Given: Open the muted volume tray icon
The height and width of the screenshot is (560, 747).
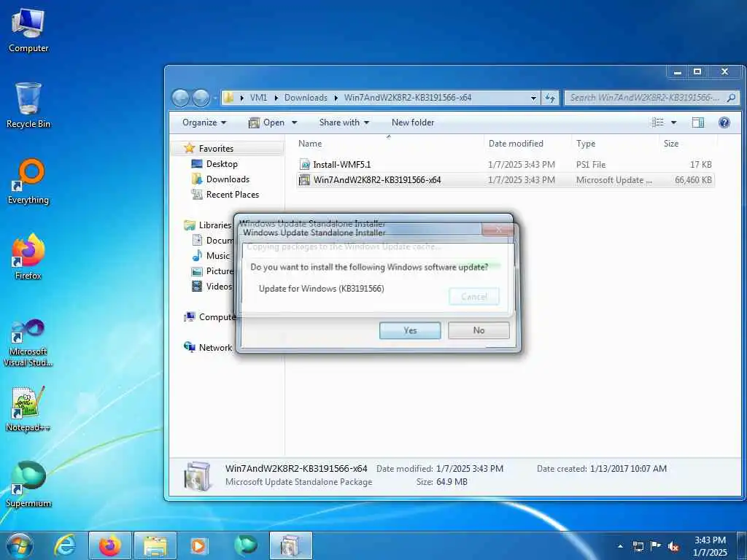Looking at the screenshot, I should tap(673, 546).
